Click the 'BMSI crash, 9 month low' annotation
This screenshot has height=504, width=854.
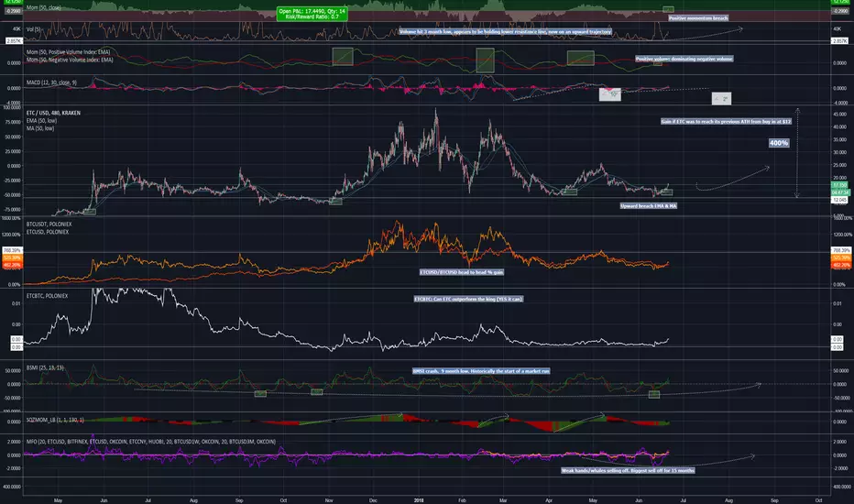tap(481, 371)
